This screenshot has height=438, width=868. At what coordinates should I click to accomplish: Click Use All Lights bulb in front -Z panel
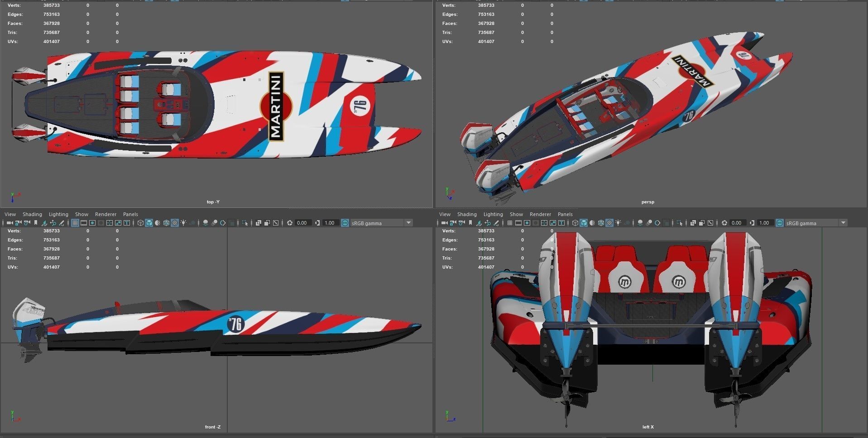click(x=183, y=223)
